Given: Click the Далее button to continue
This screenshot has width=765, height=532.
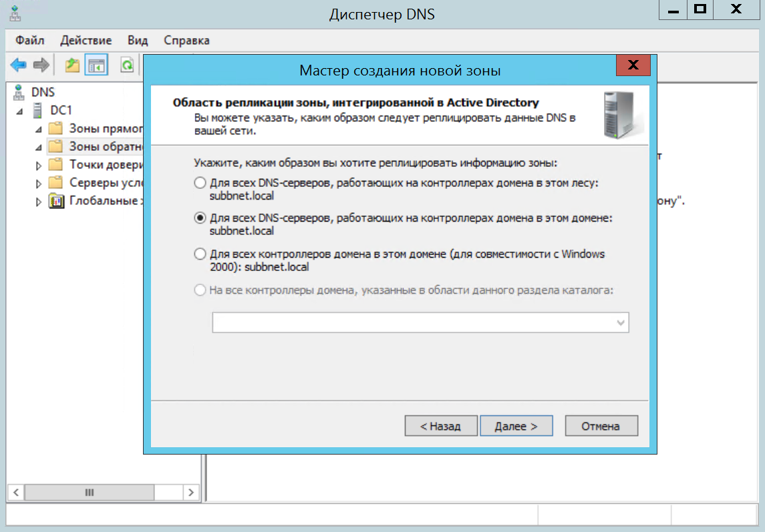Looking at the screenshot, I should [516, 426].
